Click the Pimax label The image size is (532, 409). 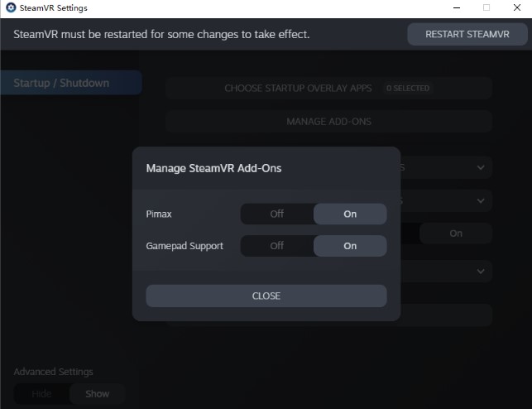(x=159, y=214)
